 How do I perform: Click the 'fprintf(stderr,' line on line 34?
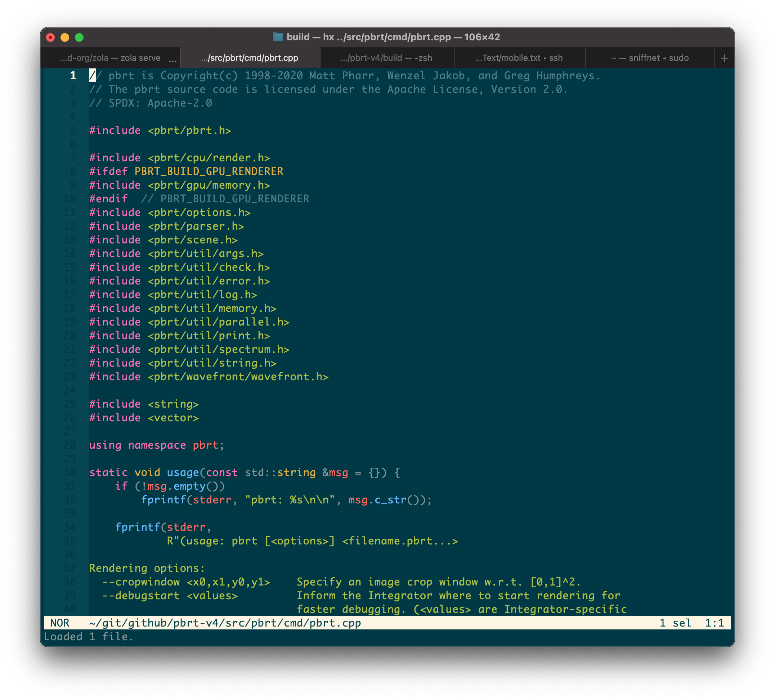(x=163, y=527)
